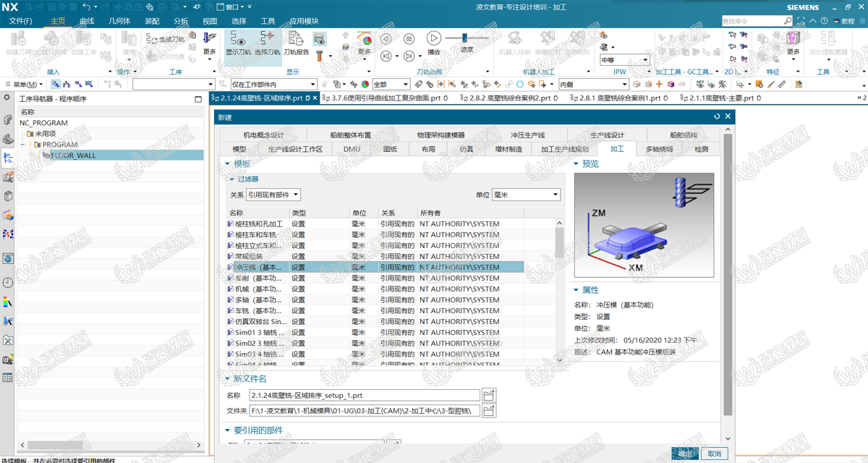The image size is (868, 463).
Task: Click the folder browse icon beside 文件夹 field
Action: [489, 411]
